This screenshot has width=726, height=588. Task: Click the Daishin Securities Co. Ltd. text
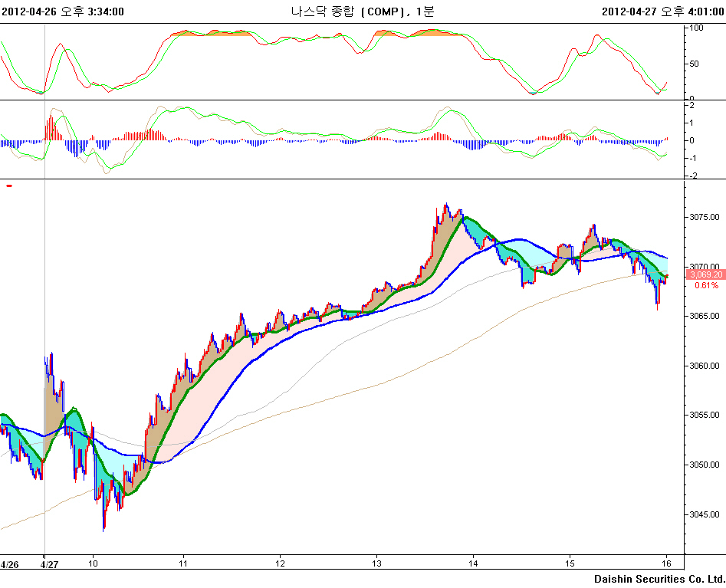(x=659, y=579)
